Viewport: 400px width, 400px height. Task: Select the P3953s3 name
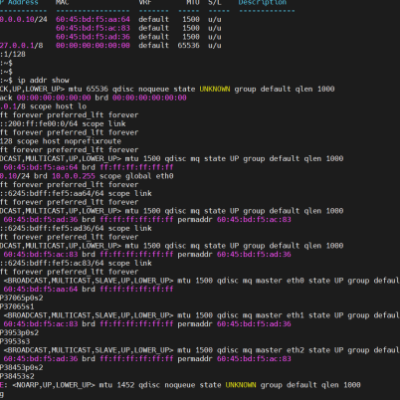click(x=15, y=341)
